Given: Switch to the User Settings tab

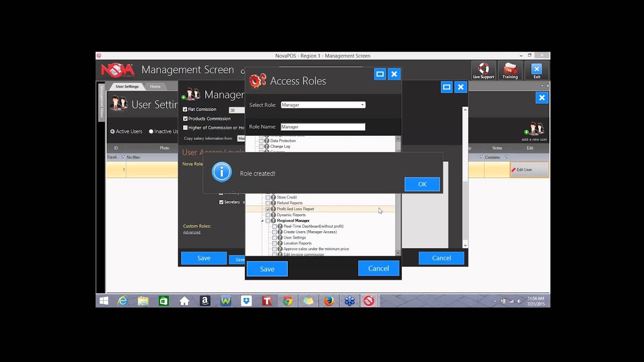Looking at the screenshot, I should [x=127, y=86].
